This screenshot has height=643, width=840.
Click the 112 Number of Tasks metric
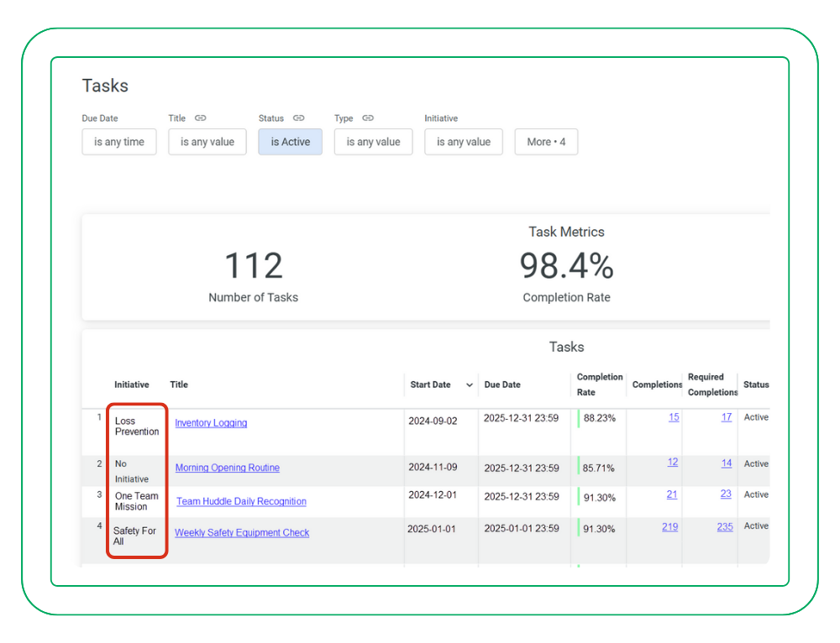pos(254,275)
